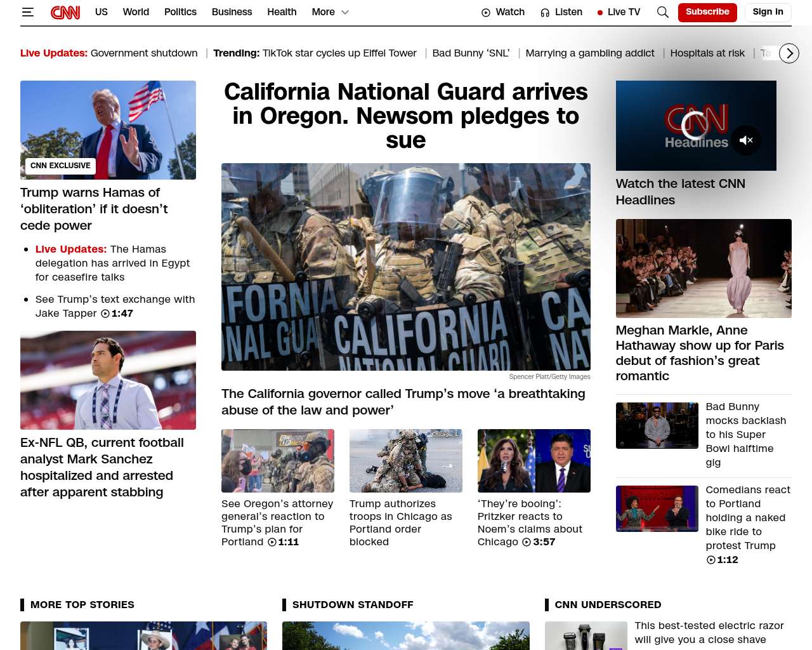This screenshot has width=812, height=650.
Task: Open electric razors product thumbnail
Action: [x=586, y=636]
